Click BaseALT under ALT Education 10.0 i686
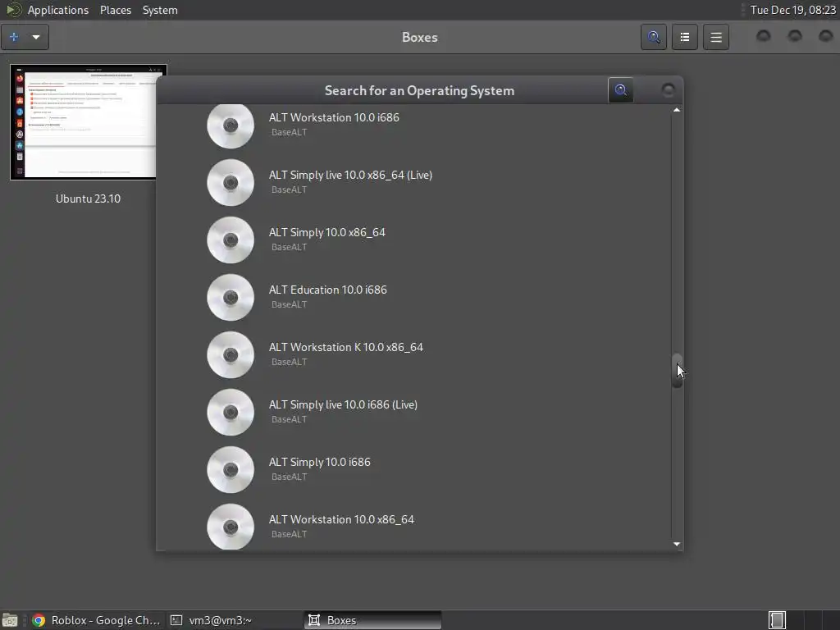This screenshot has height=630, width=840. click(x=290, y=304)
